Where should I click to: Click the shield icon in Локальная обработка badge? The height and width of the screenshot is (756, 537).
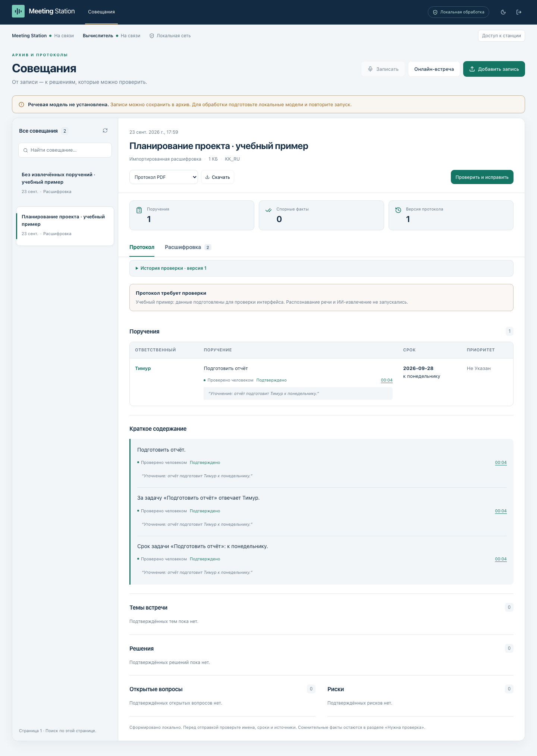point(435,12)
